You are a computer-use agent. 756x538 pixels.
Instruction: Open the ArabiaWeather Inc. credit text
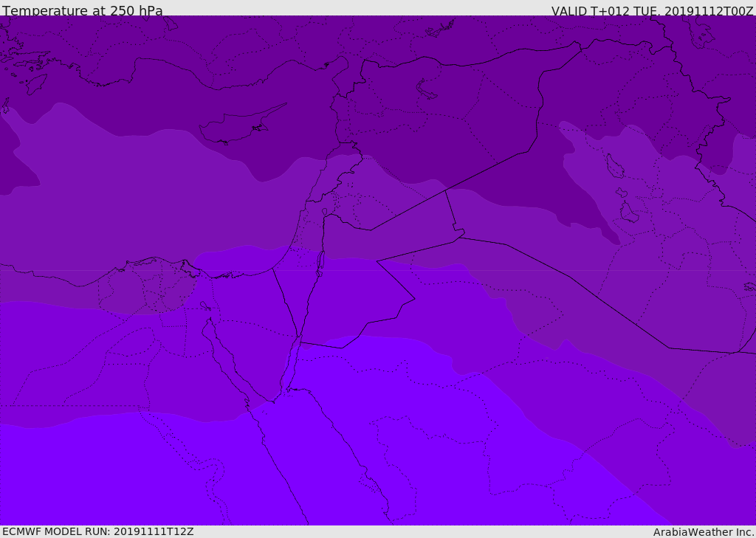point(704,531)
